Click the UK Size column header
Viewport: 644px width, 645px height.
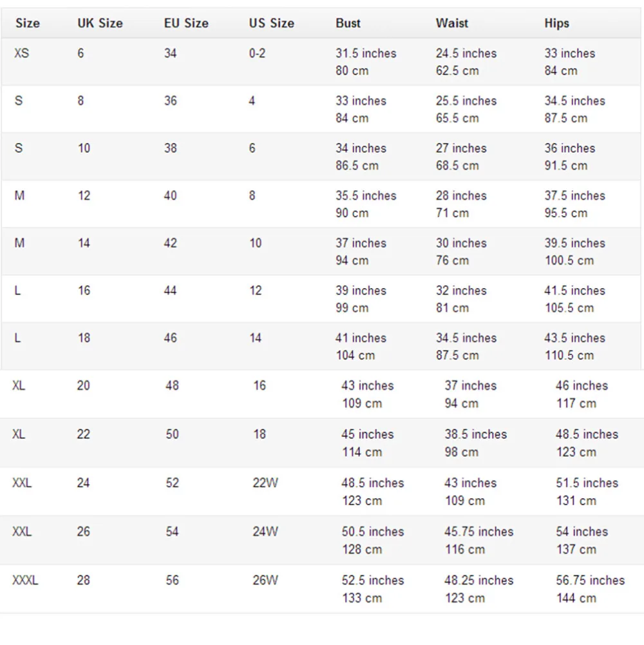100,24
